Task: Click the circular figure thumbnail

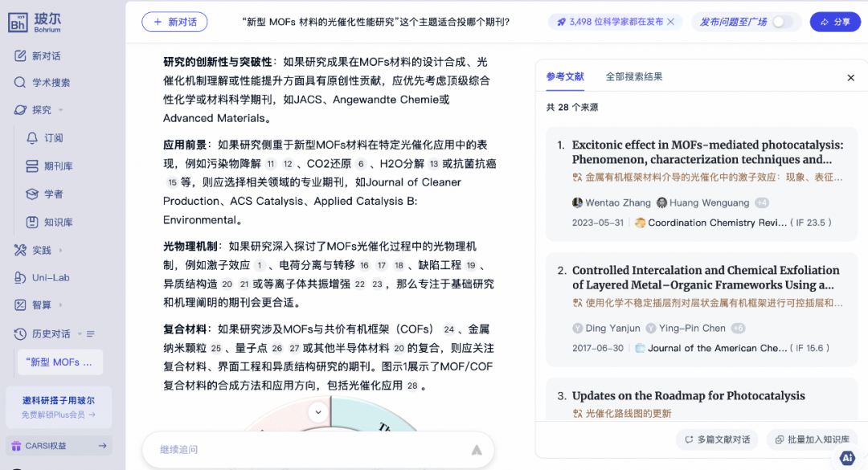Action: tap(330, 415)
